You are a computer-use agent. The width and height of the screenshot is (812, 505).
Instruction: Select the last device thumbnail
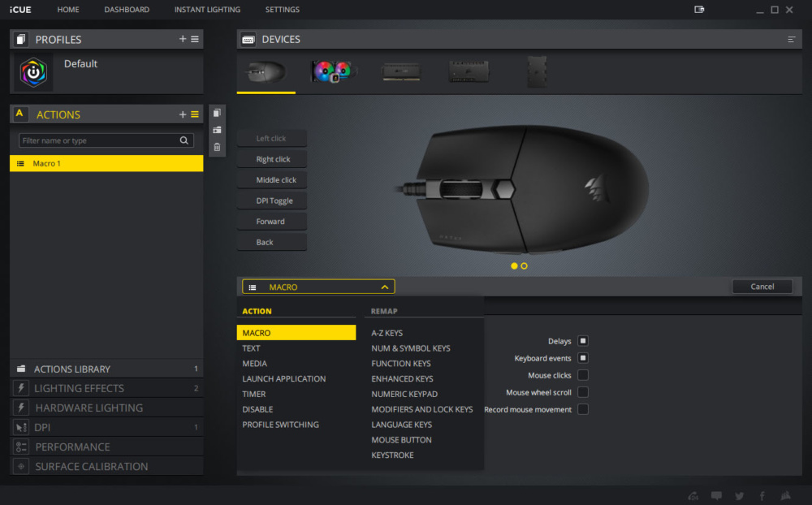(x=537, y=71)
